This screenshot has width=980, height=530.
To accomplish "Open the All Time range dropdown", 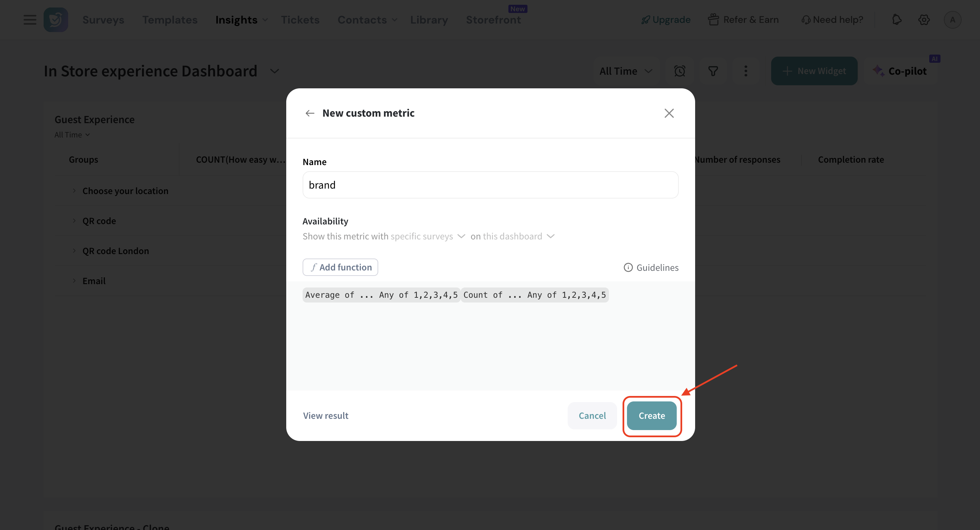I will pos(625,71).
